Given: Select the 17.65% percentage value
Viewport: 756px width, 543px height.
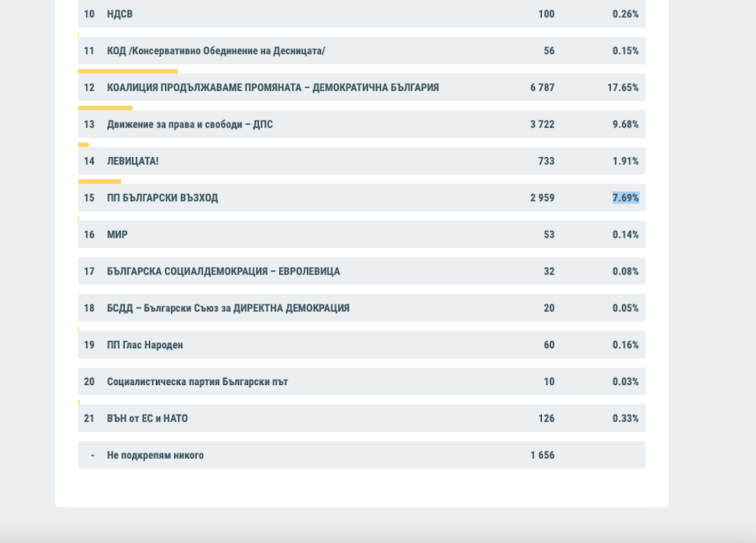Looking at the screenshot, I should click(622, 88).
